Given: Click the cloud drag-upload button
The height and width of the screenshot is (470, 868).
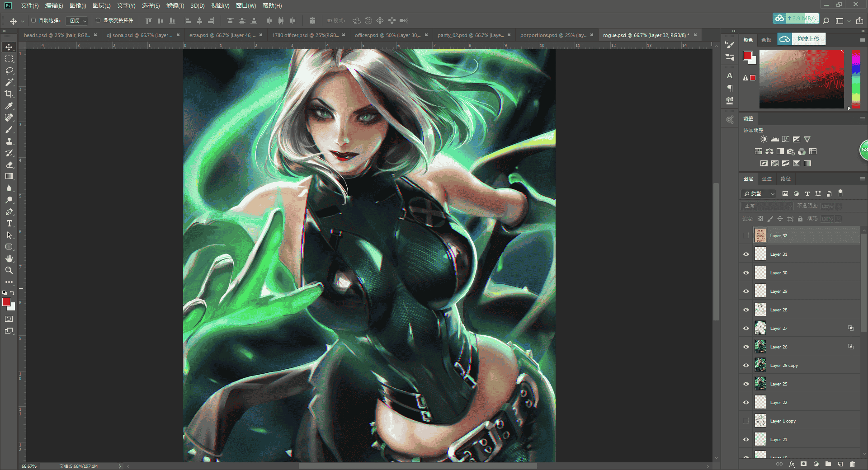Looking at the screenshot, I should (x=802, y=39).
